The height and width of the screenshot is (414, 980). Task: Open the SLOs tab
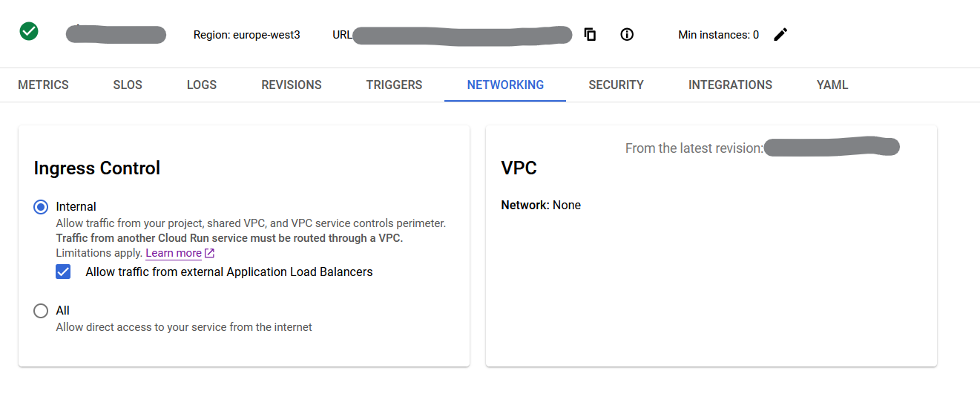point(128,85)
